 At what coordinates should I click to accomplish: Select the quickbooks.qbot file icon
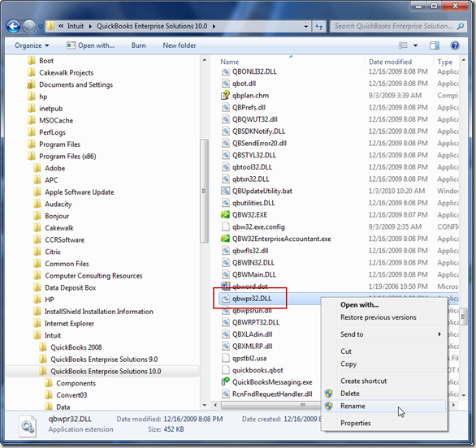[x=225, y=370]
